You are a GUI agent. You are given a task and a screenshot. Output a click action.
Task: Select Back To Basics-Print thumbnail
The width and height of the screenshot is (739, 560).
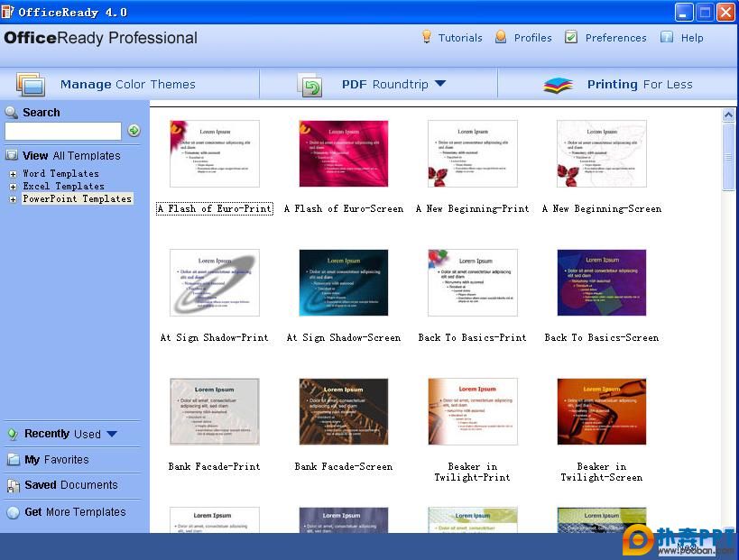[473, 282]
